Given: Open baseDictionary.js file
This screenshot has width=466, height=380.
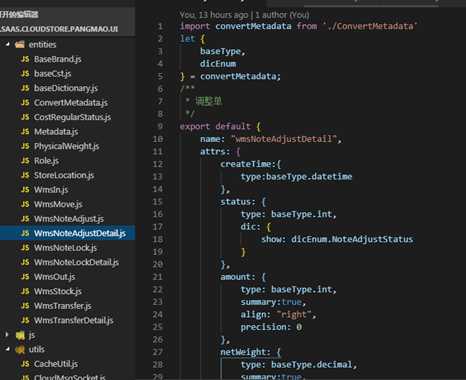Looking at the screenshot, I should (x=66, y=88).
